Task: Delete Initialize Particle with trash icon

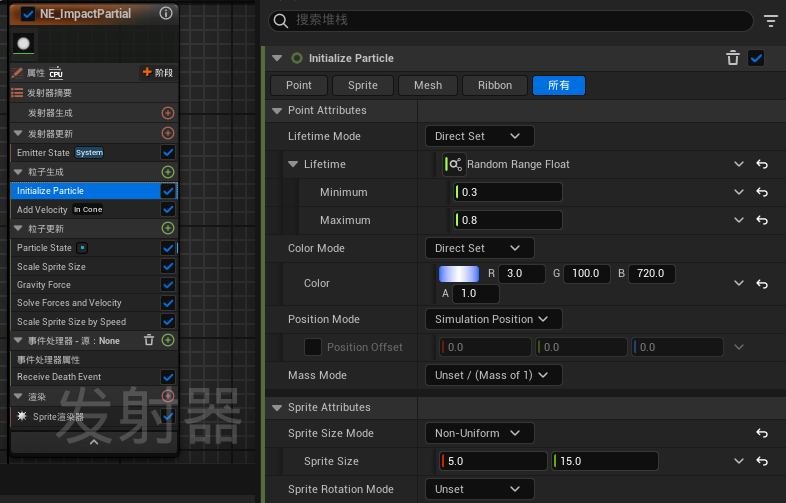Action: coord(733,58)
